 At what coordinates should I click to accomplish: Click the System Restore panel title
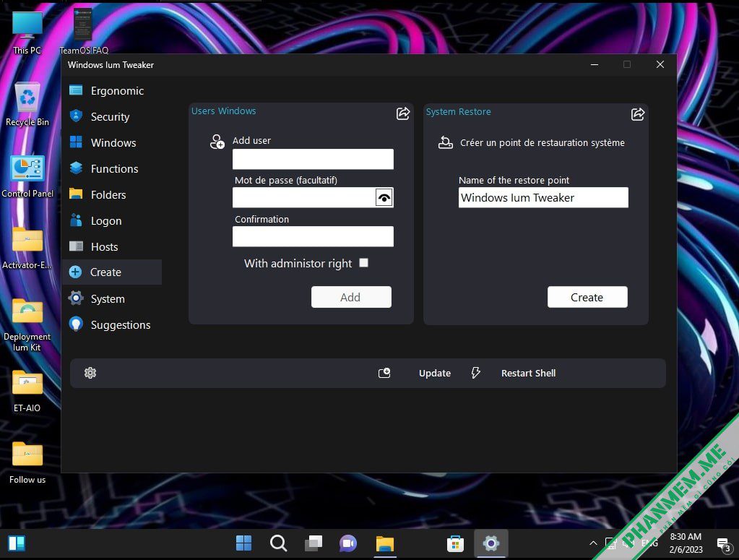coord(459,112)
